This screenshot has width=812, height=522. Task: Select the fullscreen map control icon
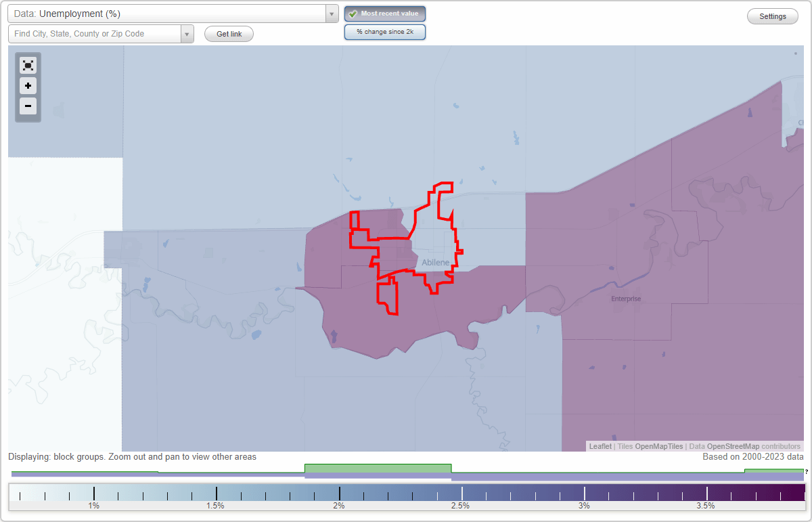pyautogui.click(x=28, y=65)
